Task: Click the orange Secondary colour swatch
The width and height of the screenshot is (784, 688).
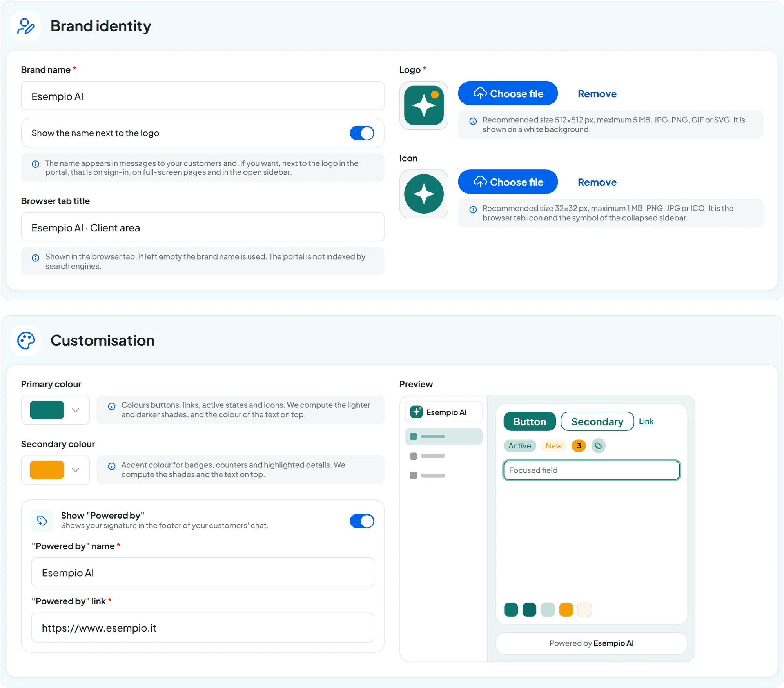Action: (47, 470)
